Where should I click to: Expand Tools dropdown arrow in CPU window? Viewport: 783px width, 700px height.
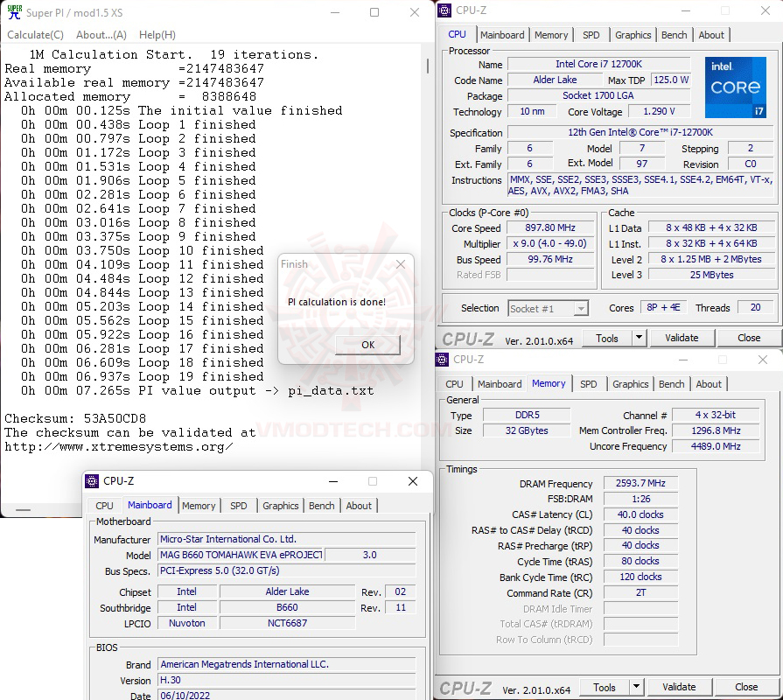[x=640, y=338]
